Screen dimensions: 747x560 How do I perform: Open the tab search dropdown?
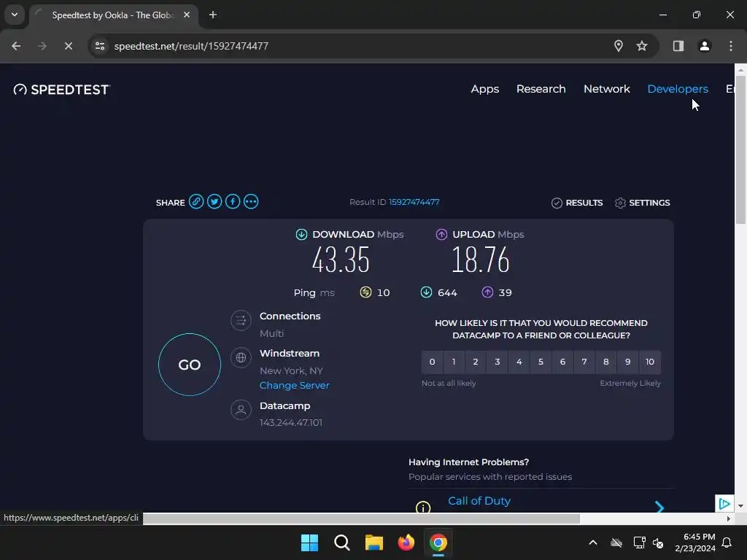tap(15, 15)
